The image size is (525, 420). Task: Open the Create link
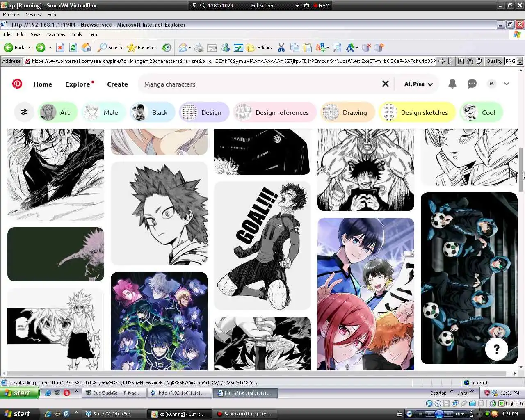117,84
